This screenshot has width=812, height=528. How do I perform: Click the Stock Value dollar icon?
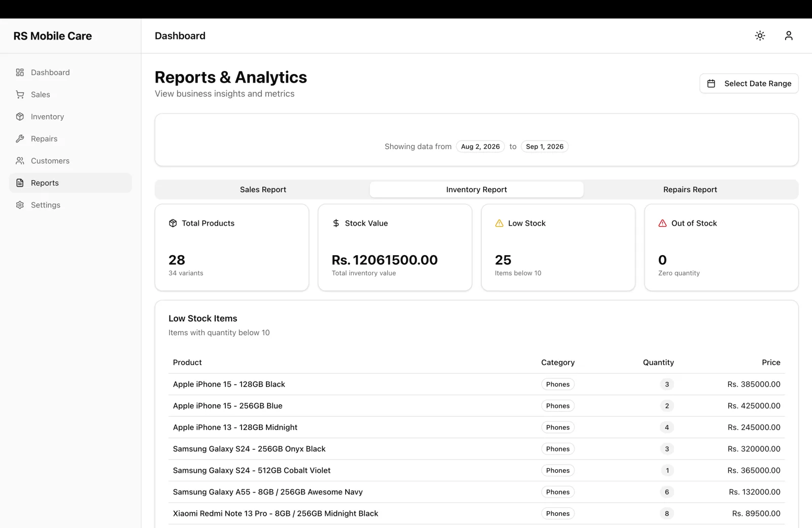[x=336, y=223]
